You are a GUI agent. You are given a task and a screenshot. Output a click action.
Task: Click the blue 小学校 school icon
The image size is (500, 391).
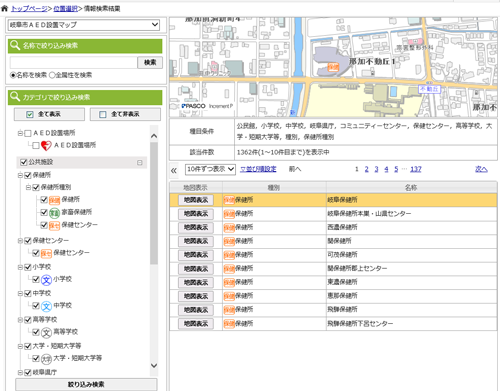pos(46,280)
